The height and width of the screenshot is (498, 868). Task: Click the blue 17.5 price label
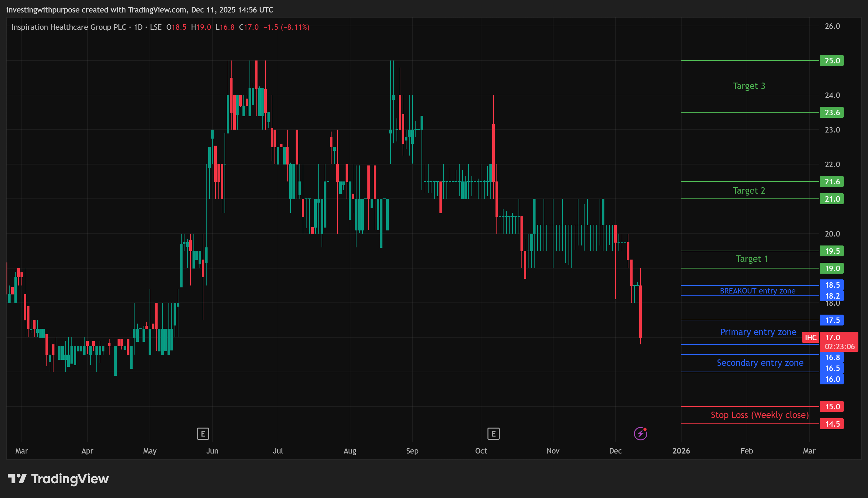(x=832, y=320)
